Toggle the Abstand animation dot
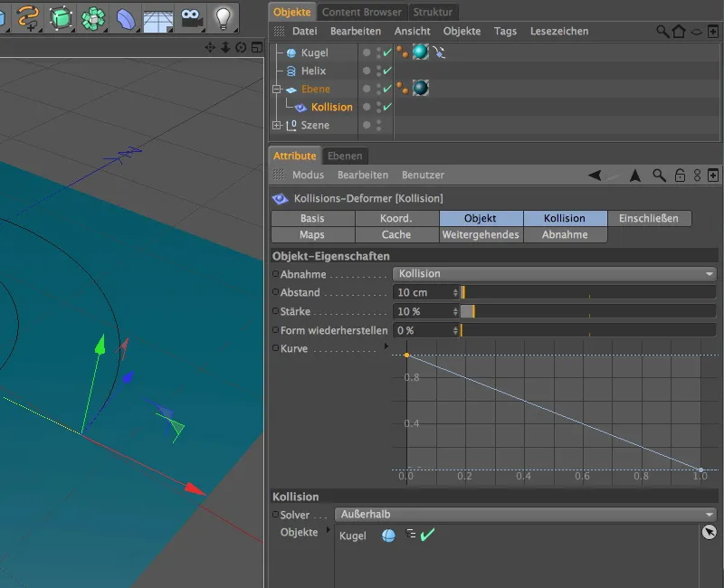This screenshot has height=588, width=724. 275,292
